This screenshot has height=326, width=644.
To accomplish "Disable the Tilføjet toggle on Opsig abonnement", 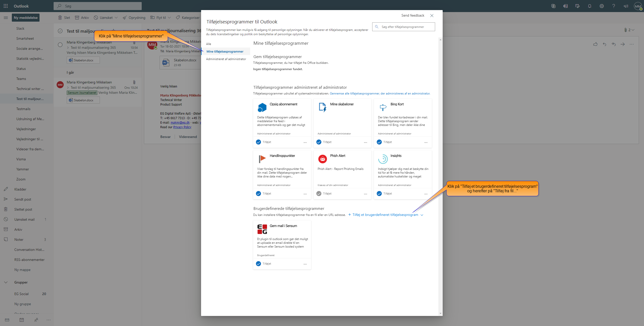I will click(x=259, y=142).
